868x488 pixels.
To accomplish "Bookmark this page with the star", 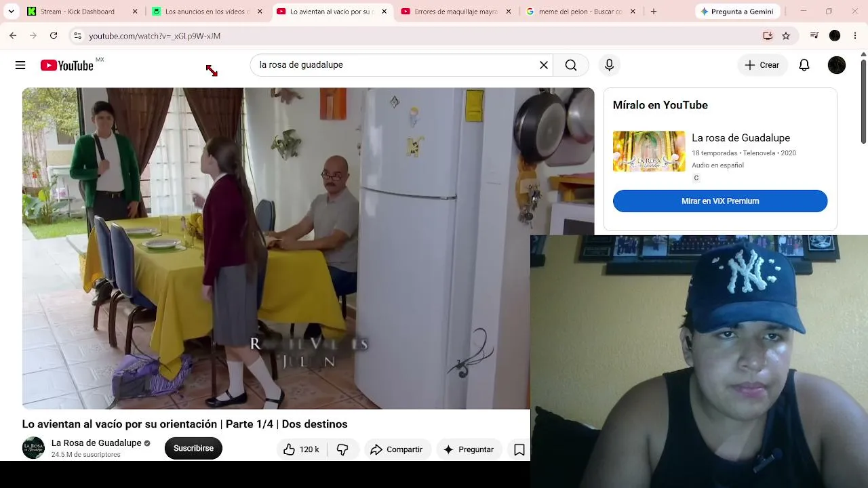I will coord(786,36).
